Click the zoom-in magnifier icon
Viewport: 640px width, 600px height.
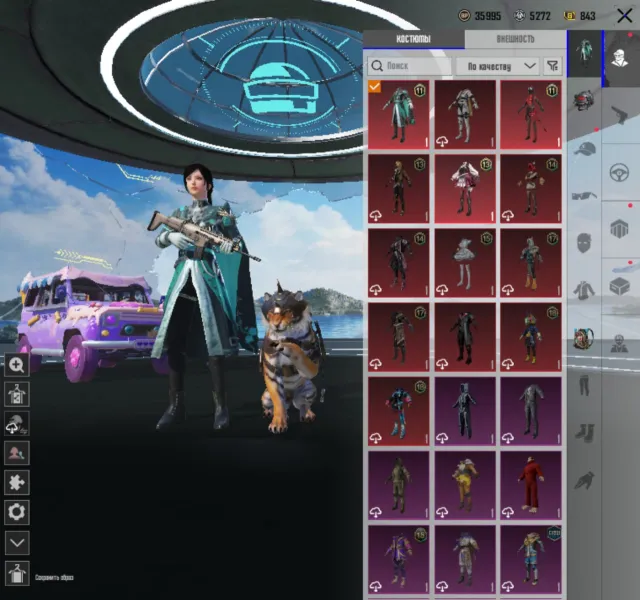click(17, 365)
